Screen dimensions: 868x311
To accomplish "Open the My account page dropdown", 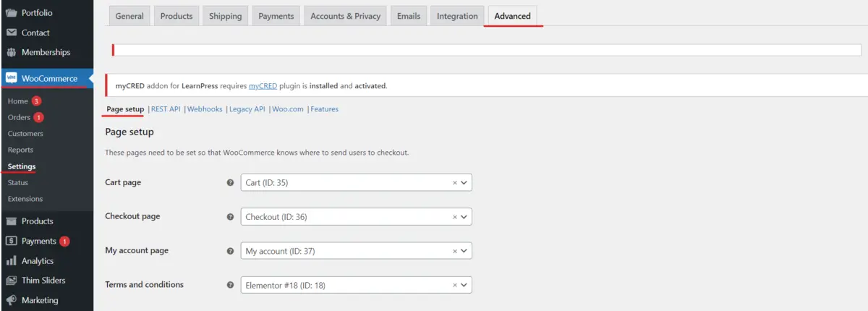I will [x=356, y=251].
